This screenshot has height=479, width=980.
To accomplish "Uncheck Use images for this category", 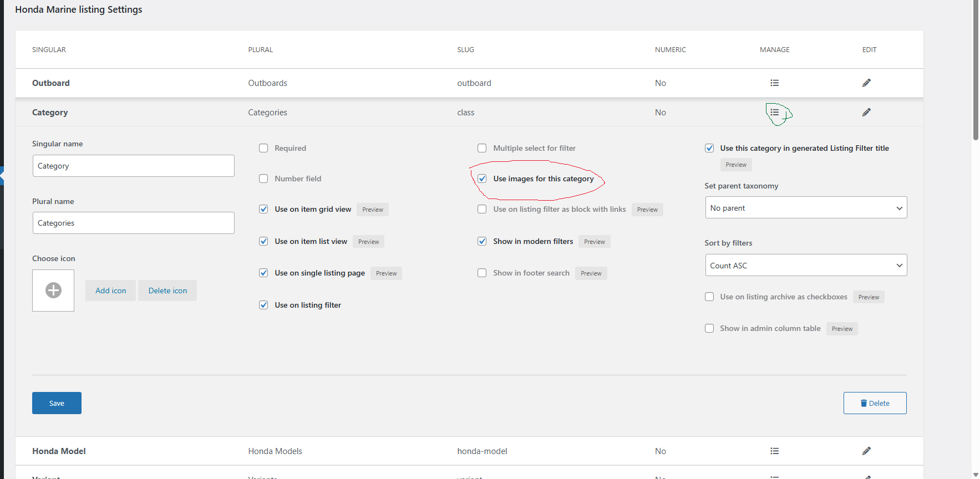I will point(482,179).
